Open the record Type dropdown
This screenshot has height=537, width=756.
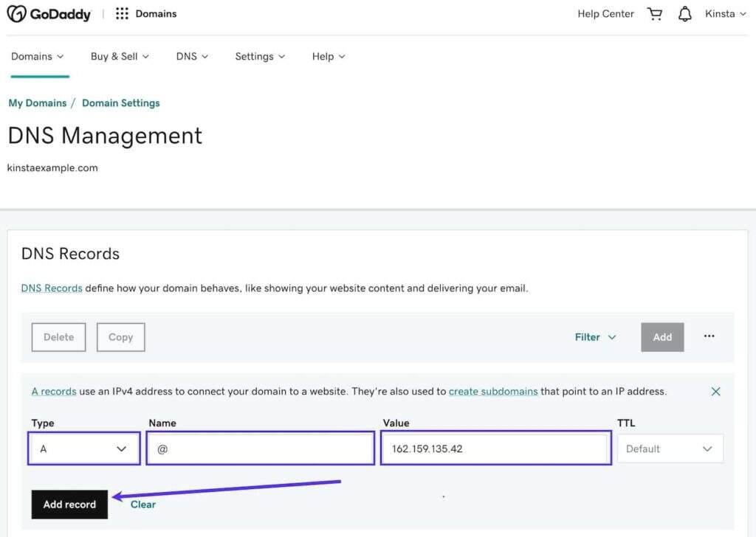tap(84, 448)
